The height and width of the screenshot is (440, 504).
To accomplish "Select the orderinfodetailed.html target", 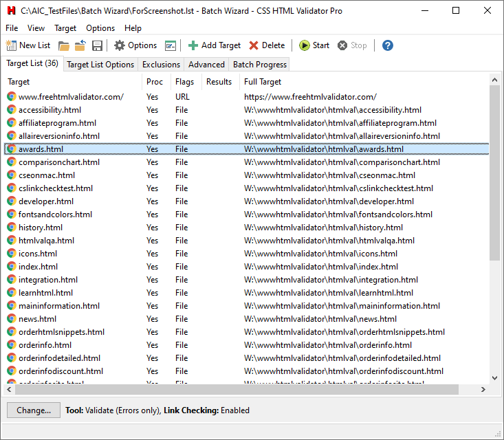I will point(247,357).
